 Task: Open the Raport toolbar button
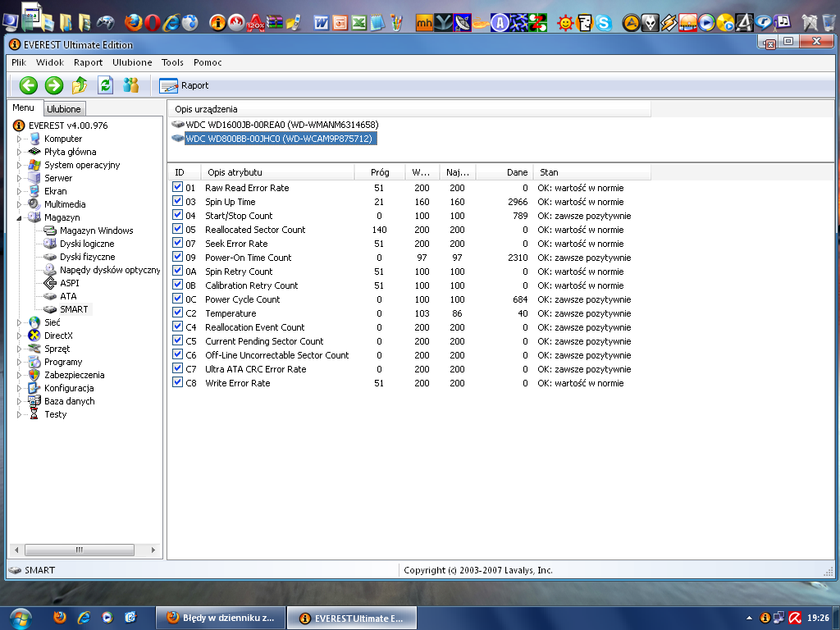pos(184,85)
